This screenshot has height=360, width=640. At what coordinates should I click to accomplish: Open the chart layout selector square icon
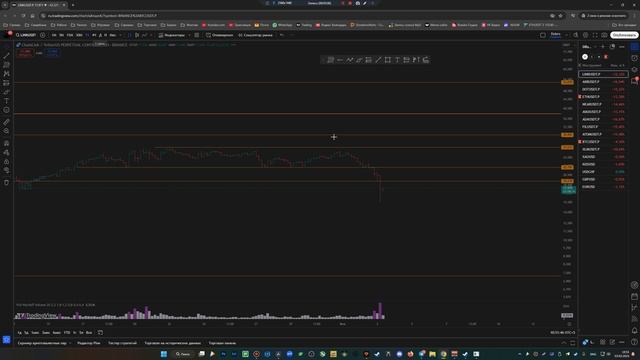543,35
